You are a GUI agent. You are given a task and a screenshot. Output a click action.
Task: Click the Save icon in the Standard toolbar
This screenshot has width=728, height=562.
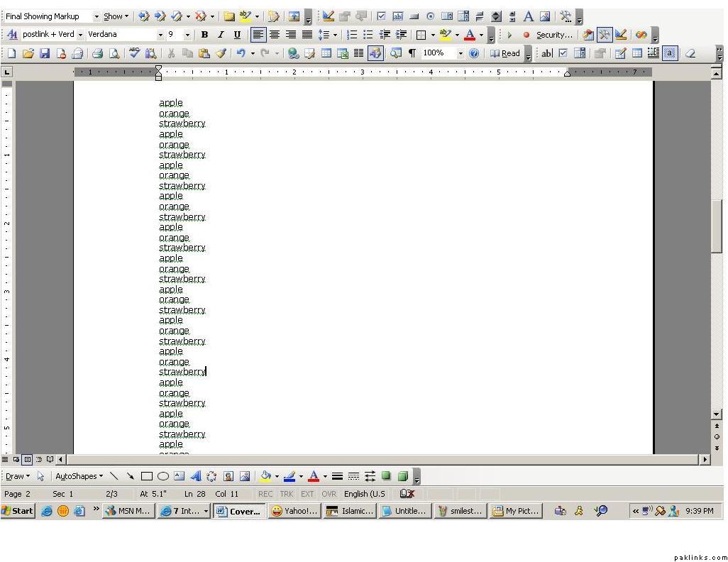point(45,53)
